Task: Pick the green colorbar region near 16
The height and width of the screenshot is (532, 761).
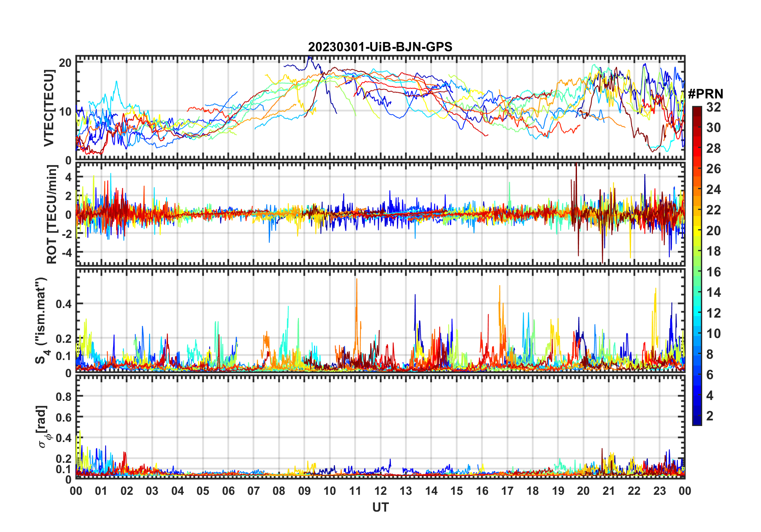Action: [x=697, y=272]
